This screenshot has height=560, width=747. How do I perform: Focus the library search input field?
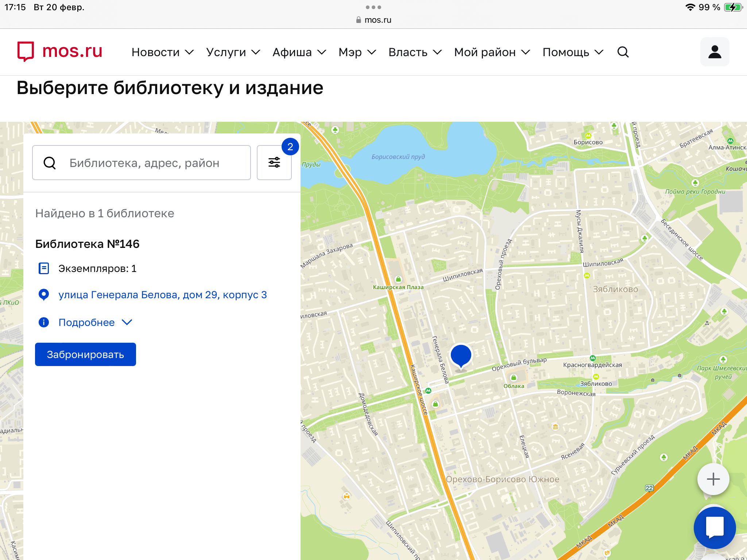click(x=142, y=163)
